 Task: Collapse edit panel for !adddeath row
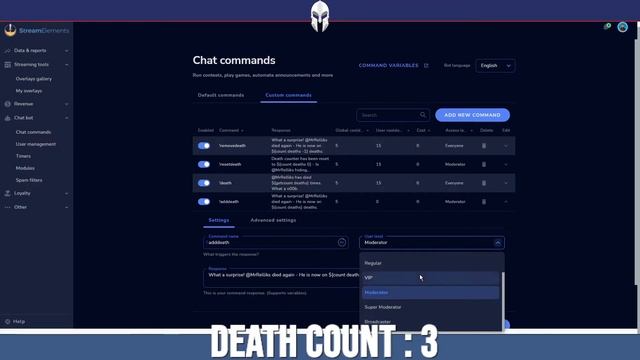point(506,202)
